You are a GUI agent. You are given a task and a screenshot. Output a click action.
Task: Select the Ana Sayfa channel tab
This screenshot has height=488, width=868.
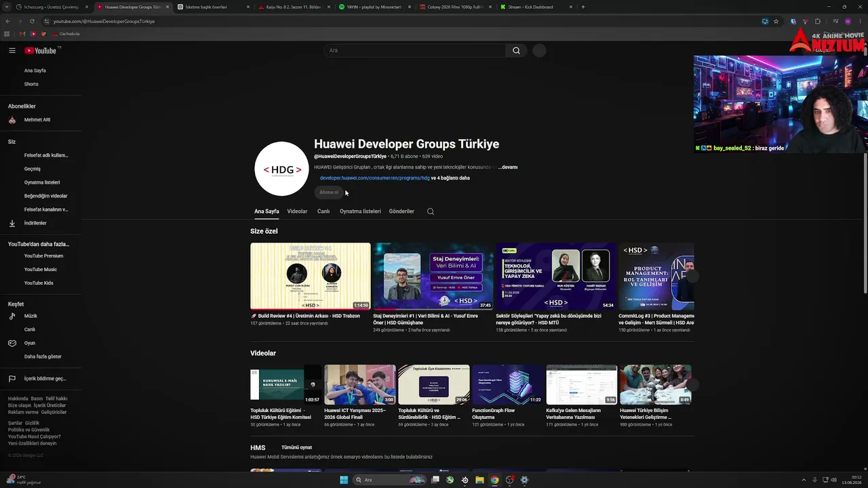[x=267, y=211]
